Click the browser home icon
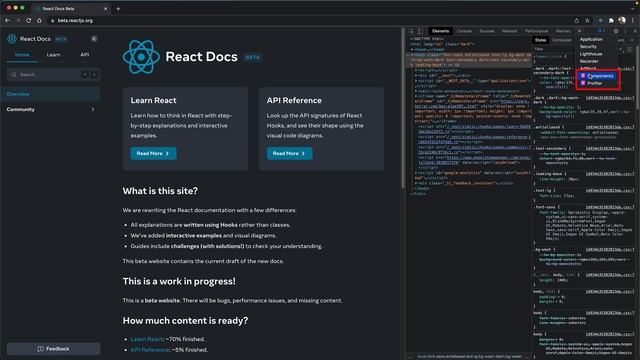 tap(39, 20)
